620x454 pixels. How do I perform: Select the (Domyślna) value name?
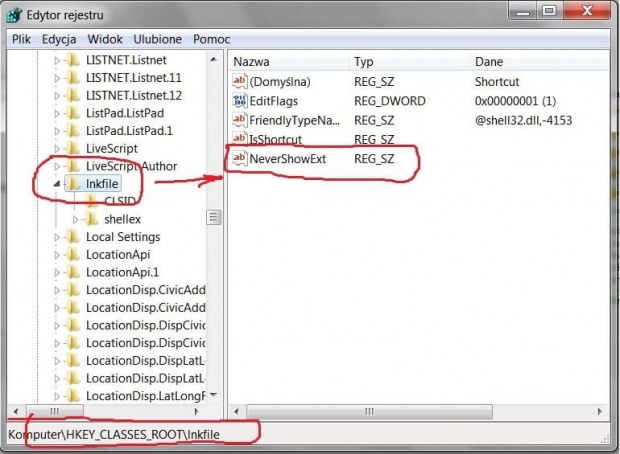tap(280, 81)
